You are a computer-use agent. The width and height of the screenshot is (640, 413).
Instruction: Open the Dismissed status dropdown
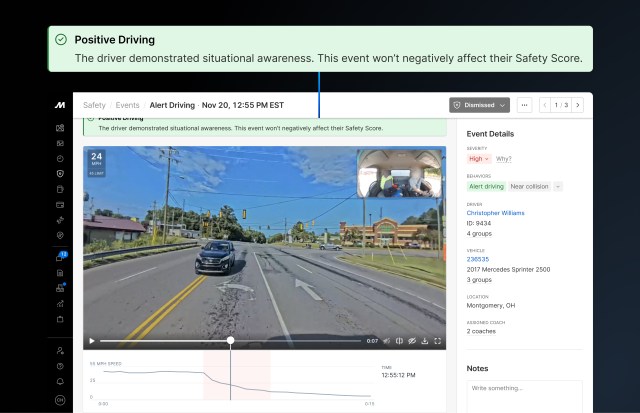click(480, 104)
